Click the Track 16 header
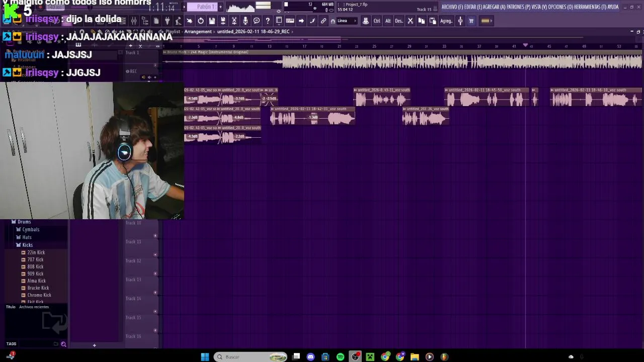The image size is (644, 362). tap(141, 340)
